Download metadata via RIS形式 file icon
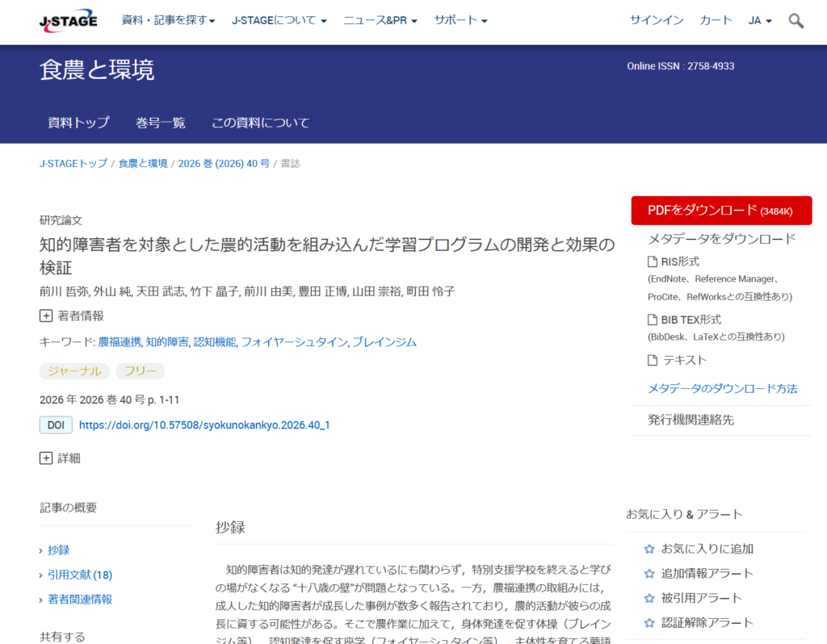 click(653, 261)
